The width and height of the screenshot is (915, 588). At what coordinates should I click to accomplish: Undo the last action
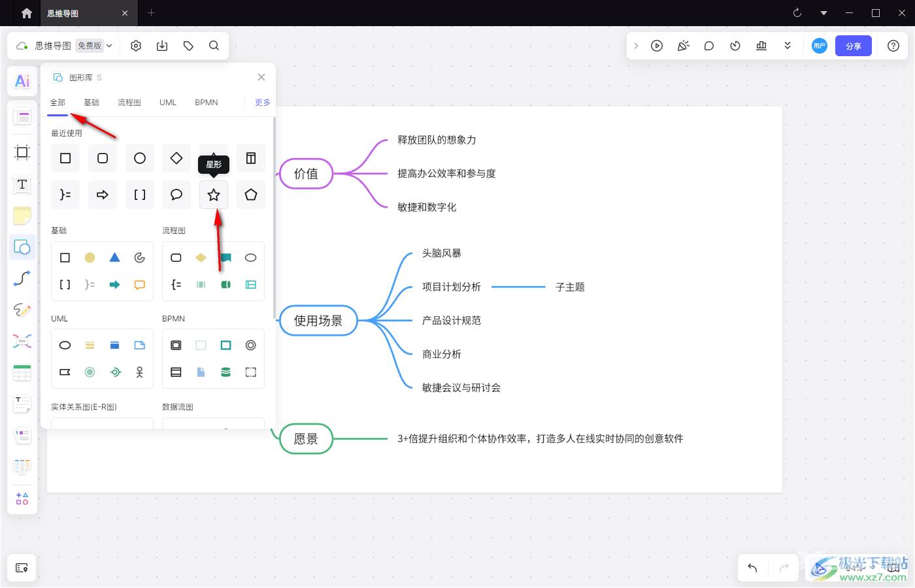[752, 568]
